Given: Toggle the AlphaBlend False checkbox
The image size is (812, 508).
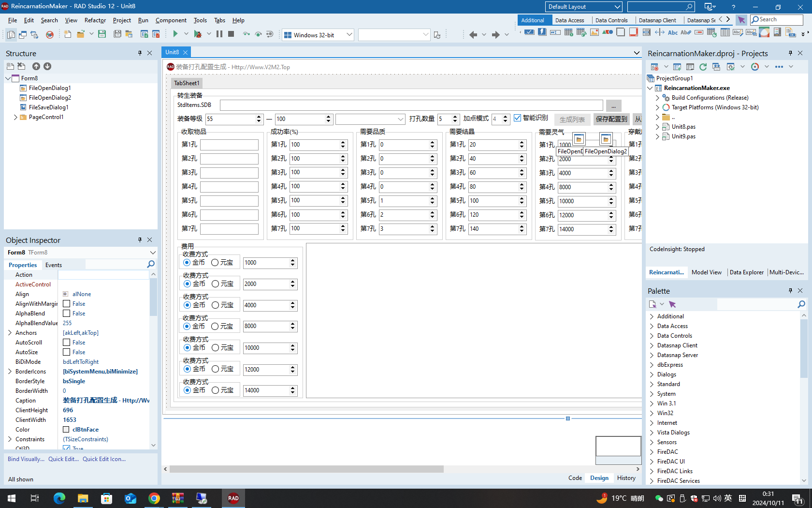Looking at the screenshot, I should tap(67, 314).
